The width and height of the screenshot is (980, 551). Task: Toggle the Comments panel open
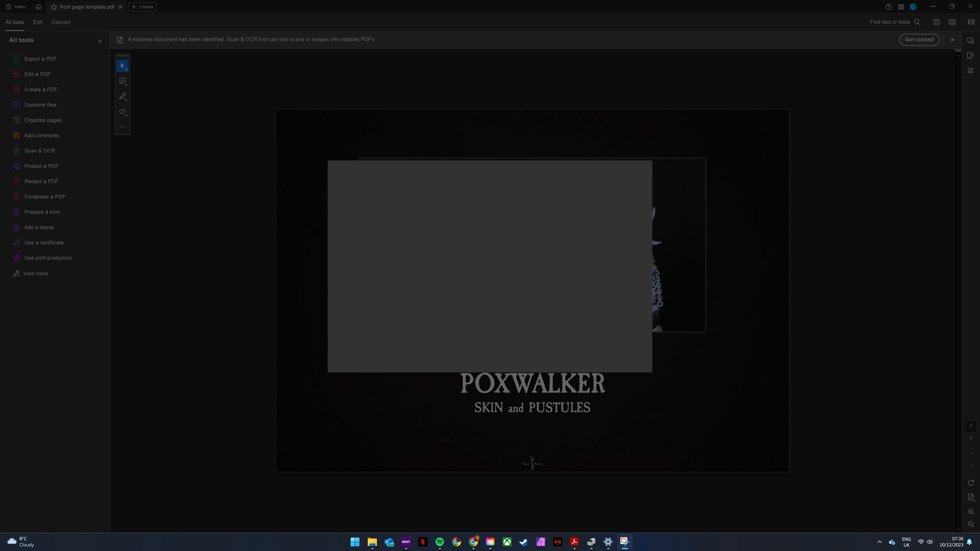tap(970, 40)
